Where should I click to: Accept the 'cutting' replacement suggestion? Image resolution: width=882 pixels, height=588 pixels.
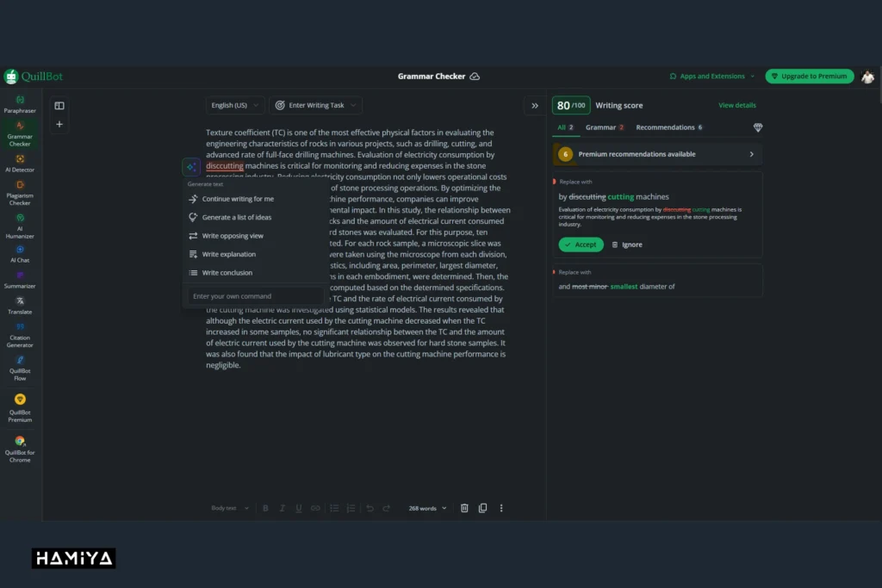tap(581, 244)
